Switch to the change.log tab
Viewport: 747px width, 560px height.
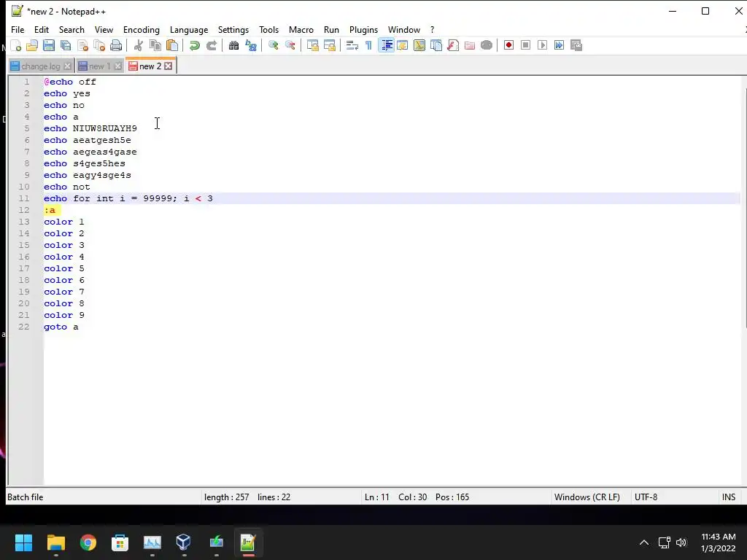coord(41,66)
